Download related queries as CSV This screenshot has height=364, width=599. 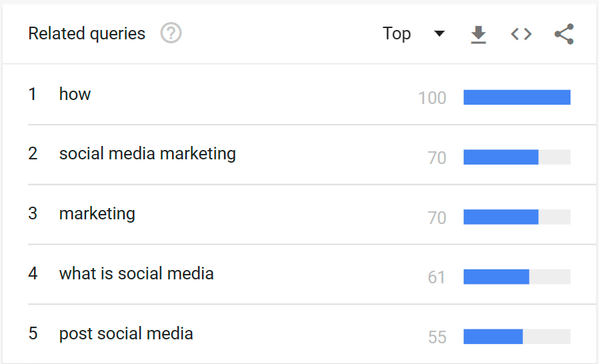pos(478,34)
